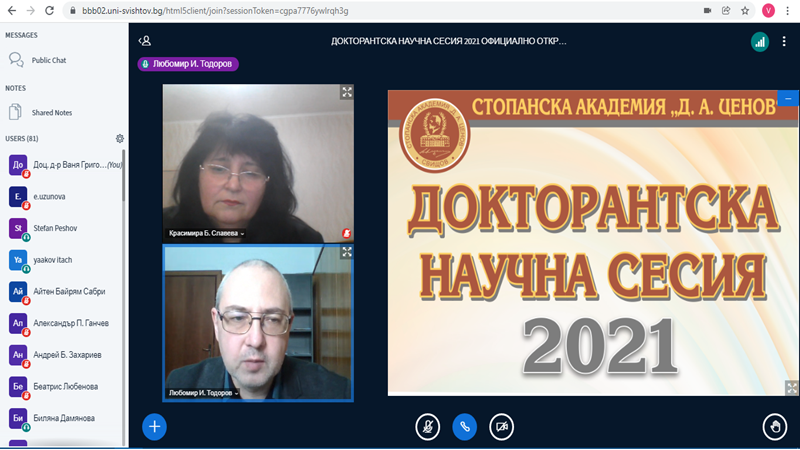The width and height of the screenshot is (800, 450).
Task: Share this page from address bar
Action: click(x=726, y=11)
